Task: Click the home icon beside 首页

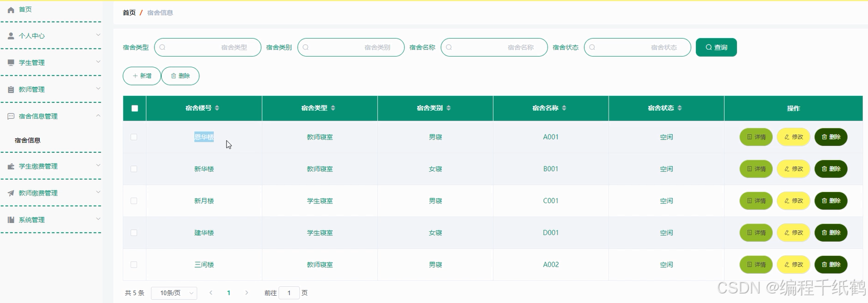Action: click(11, 10)
